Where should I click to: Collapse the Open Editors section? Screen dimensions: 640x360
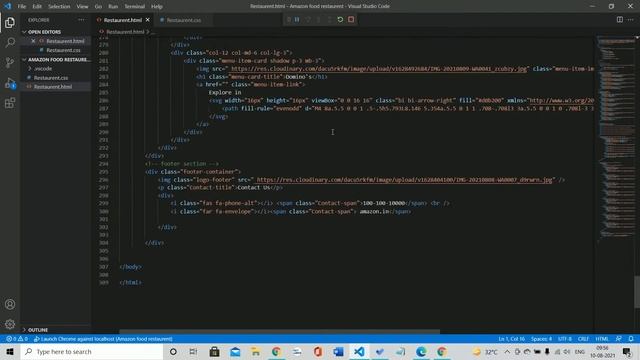pyautogui.click(x=44, y=32)
